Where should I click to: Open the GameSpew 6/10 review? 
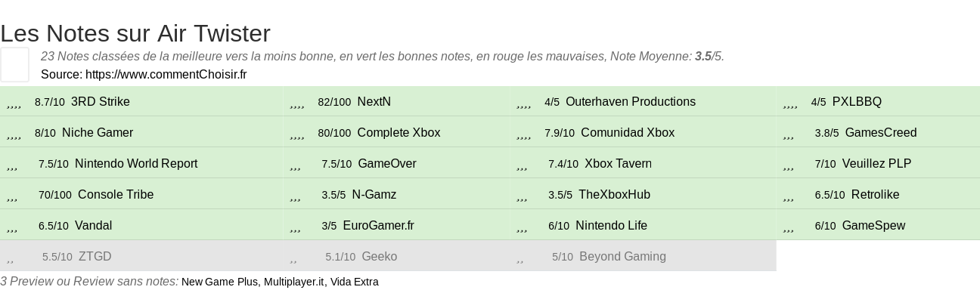pyautogui.click(x=873, y=226)
